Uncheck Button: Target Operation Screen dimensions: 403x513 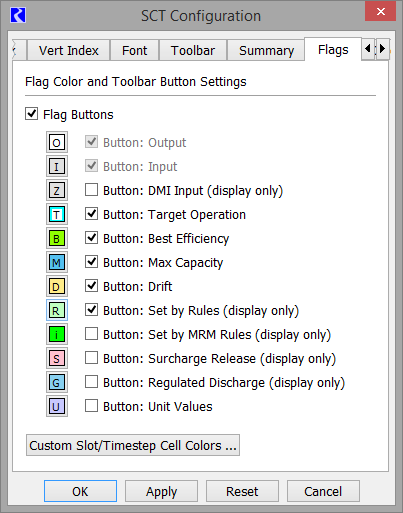coord(91,214)
